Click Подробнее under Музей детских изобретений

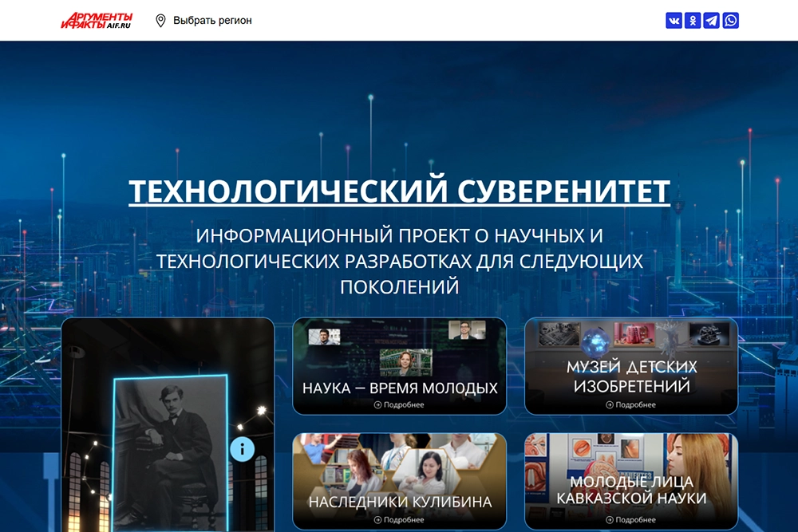tap(635, 405)
